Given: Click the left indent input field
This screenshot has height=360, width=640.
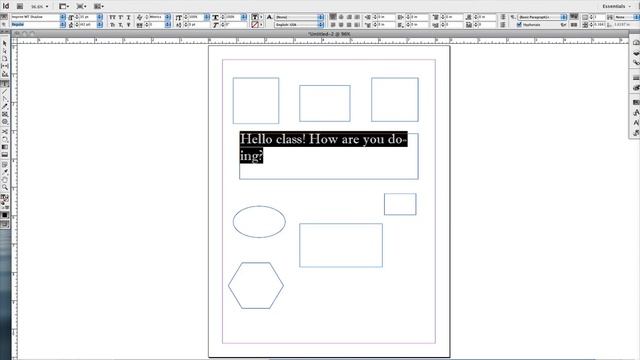Looking at the screenshot, I should pos(386,17).
